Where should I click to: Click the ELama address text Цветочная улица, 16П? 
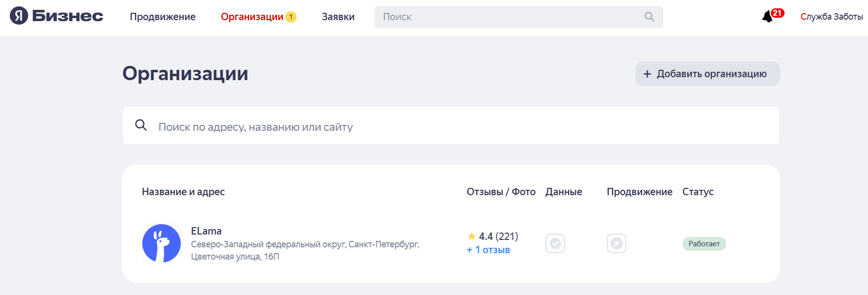pos(235,257)
